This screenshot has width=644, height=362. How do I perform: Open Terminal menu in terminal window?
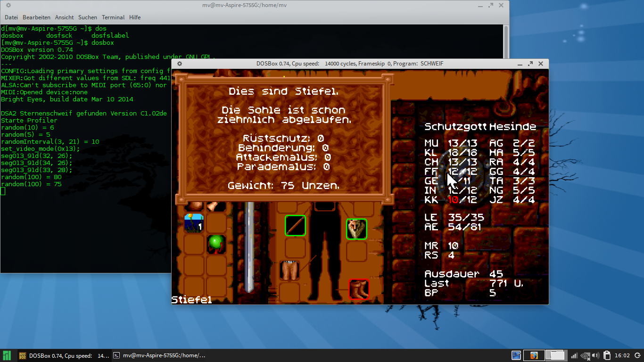(113, 17)
